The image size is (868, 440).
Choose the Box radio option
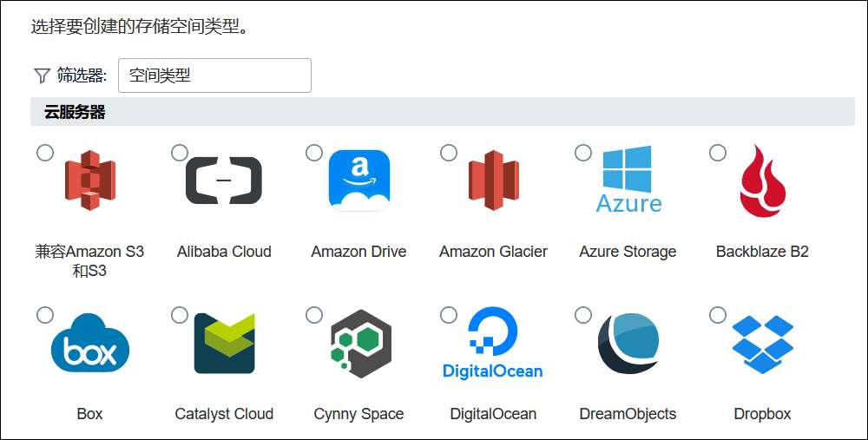pyautogui.click(x=45, y=315)
